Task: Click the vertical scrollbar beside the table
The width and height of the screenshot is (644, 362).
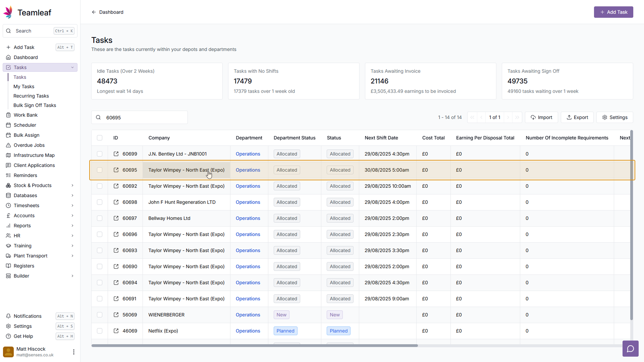Action: [x=632, y=225]
